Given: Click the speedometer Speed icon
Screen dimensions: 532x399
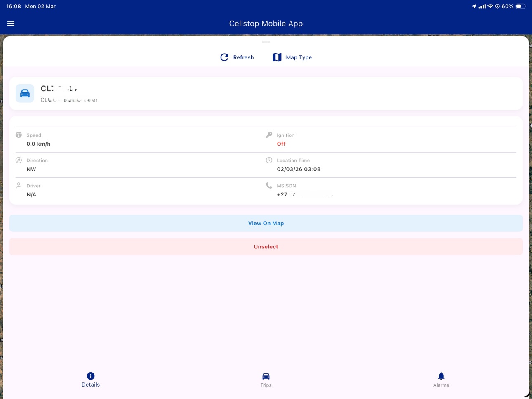Looking at the screenshot, I should click(x=19, y=135).
